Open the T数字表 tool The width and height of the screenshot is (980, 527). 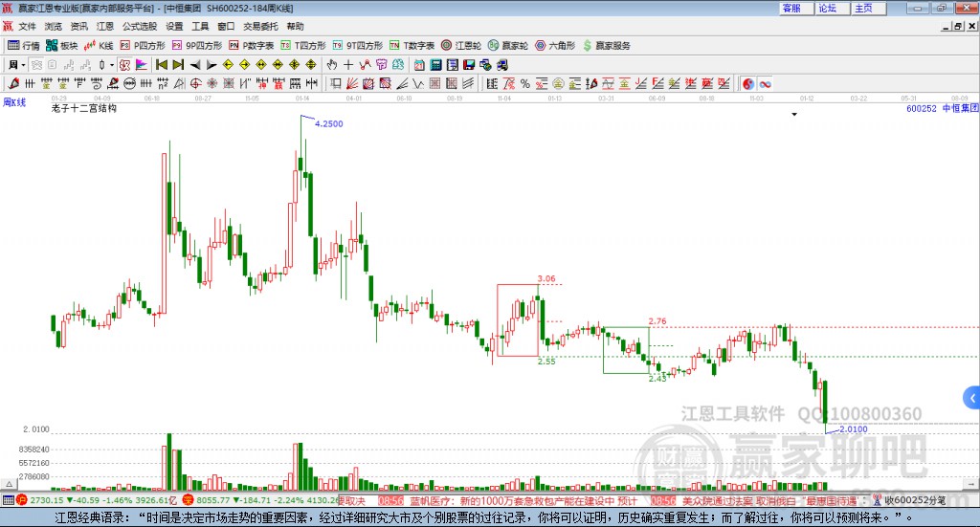412,46
